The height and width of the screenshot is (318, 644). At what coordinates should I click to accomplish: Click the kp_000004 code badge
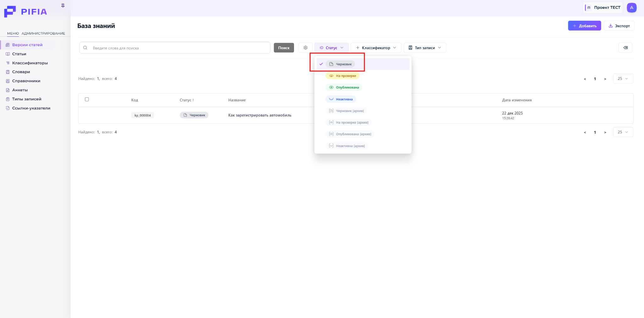point(142,115)
